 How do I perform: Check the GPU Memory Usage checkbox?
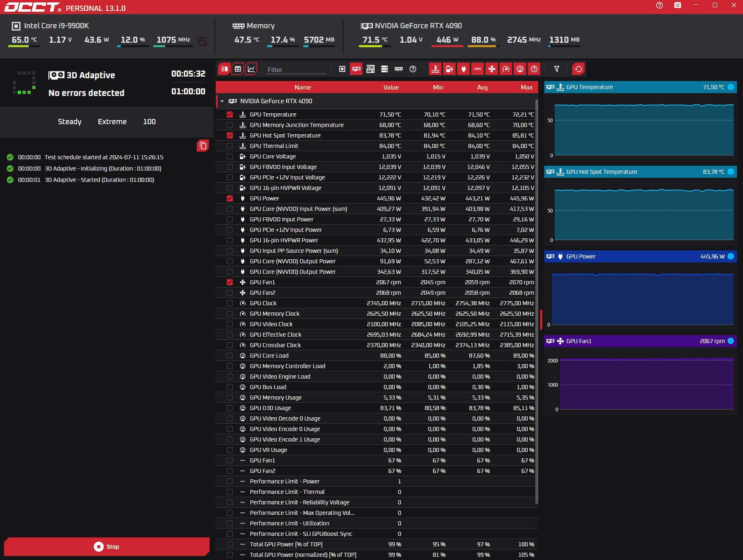(230, 398)
